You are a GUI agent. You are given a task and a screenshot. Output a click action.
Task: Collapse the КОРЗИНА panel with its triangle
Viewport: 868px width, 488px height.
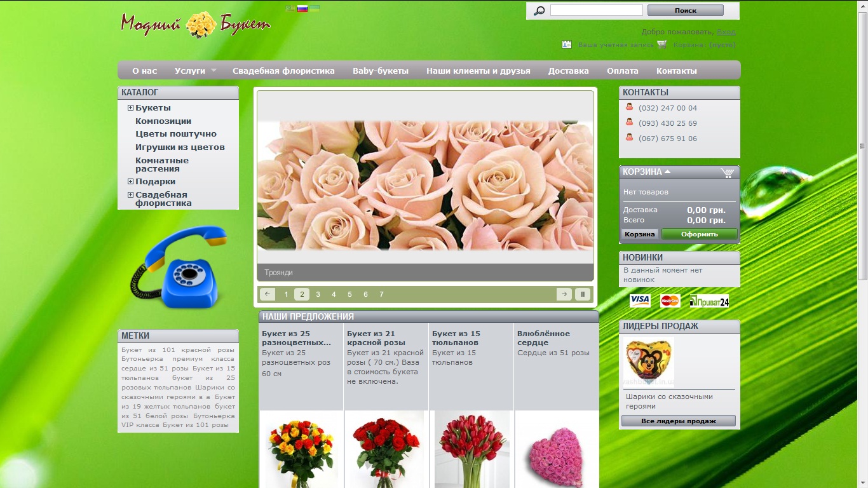point(668,172)
